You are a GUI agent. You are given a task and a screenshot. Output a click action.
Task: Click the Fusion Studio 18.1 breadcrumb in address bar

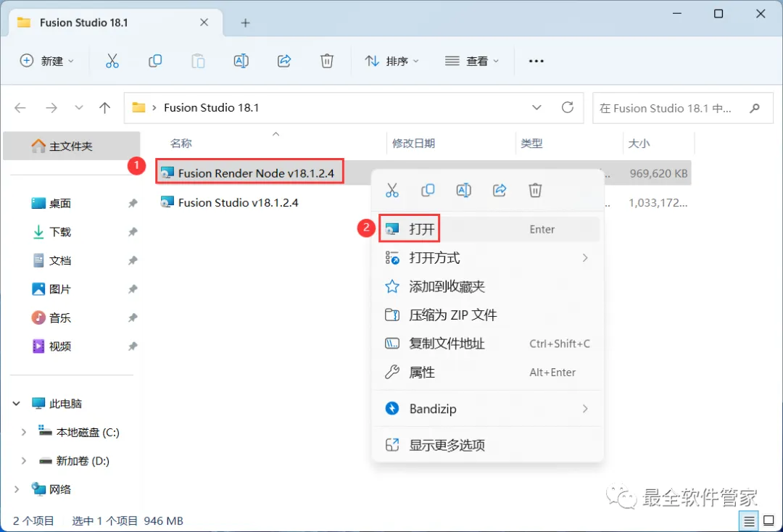pyautogui.click(x=211, y=108)
